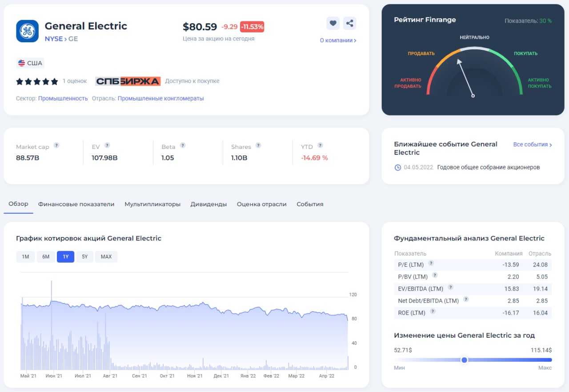Click the EV value 107.98B
Viewport: 569px width, 392px height.
tap(104, 158)
